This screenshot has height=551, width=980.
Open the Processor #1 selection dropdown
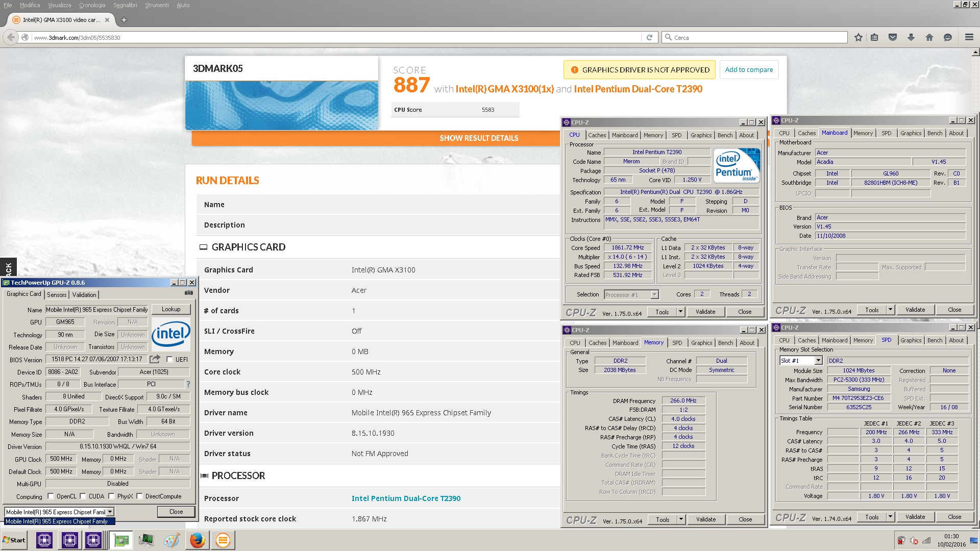point(654,294)
